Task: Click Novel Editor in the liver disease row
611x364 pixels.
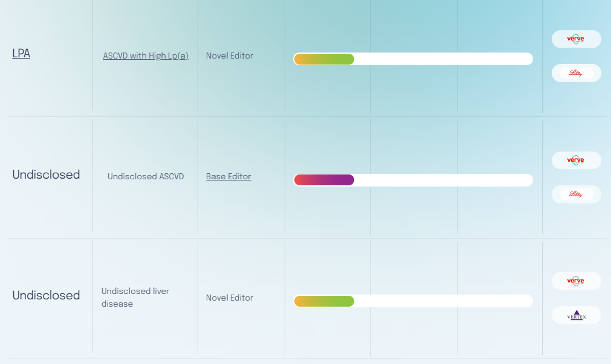Action: tap(230, 298)
